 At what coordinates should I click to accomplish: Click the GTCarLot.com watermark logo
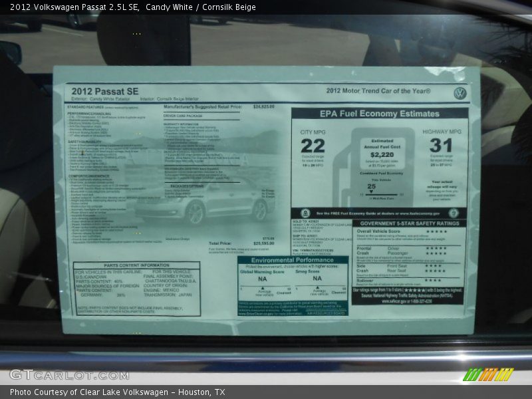click(69, 375)
